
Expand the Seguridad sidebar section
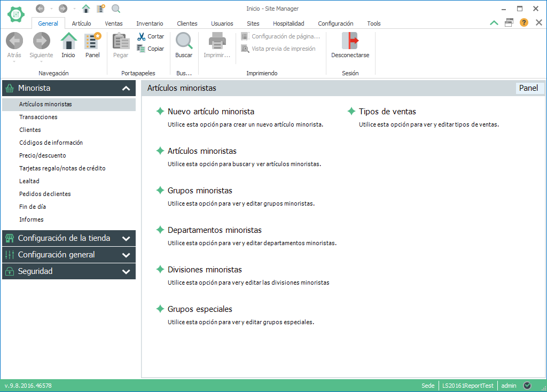(126, 272)
